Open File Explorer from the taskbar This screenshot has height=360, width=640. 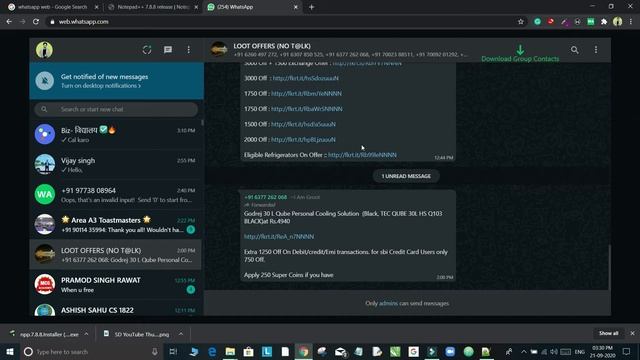[x=230, y=351]
